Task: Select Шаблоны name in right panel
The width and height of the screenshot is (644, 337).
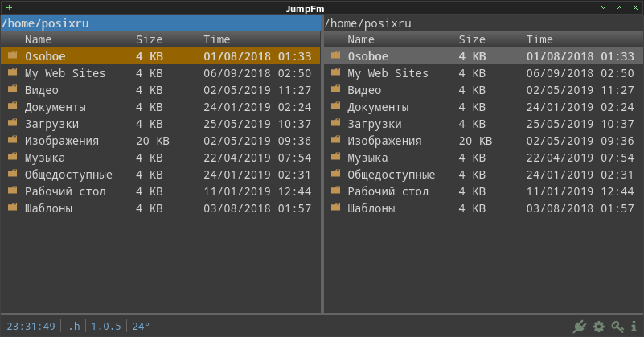Action: 371,208
